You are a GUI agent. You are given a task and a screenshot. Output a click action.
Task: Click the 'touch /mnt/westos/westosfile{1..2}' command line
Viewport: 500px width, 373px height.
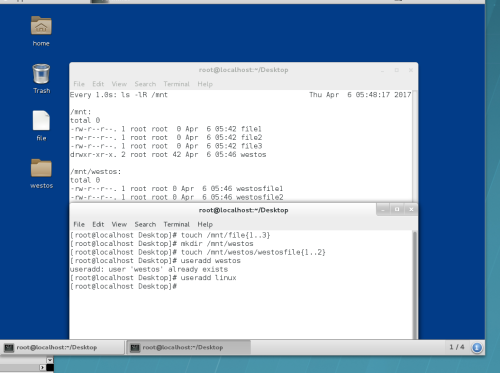click(x=198, y=252)
